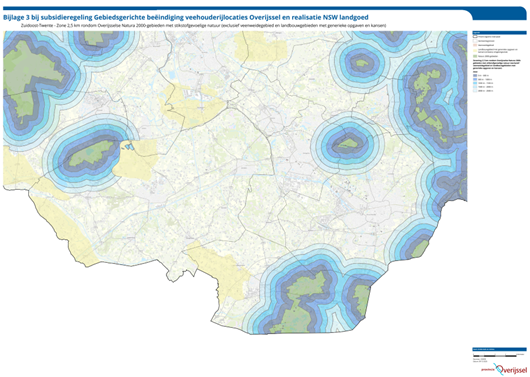Click the map title starting with Bijlage 3

pos(186,17)
